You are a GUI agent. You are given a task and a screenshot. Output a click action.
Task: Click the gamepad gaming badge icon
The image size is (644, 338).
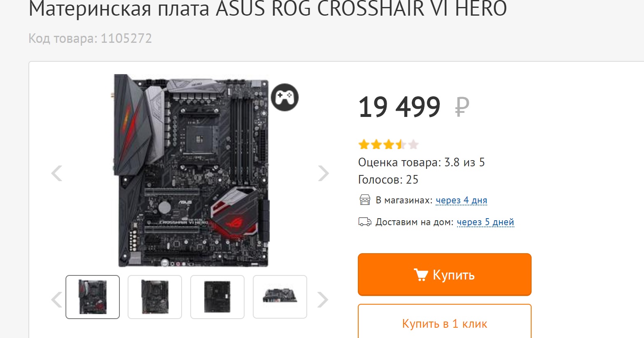(x=285, y=97)
